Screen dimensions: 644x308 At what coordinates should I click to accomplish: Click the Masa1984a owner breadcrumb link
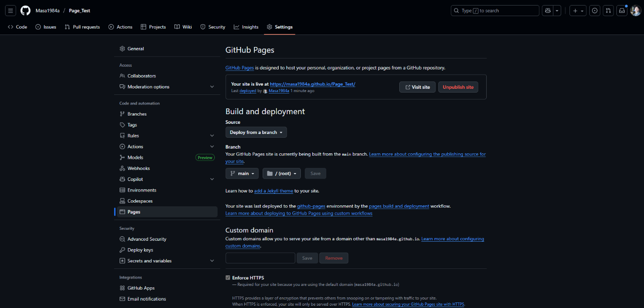tap(47, 11)
